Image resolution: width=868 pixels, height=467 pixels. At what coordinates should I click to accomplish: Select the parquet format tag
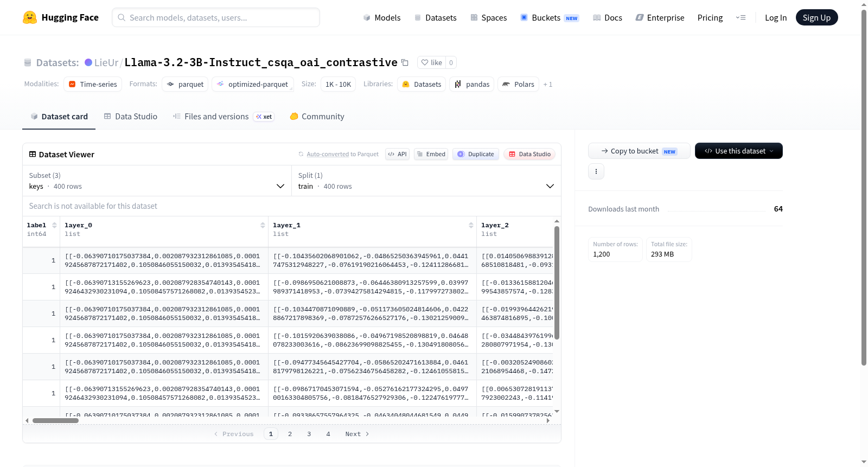(185, 84)
